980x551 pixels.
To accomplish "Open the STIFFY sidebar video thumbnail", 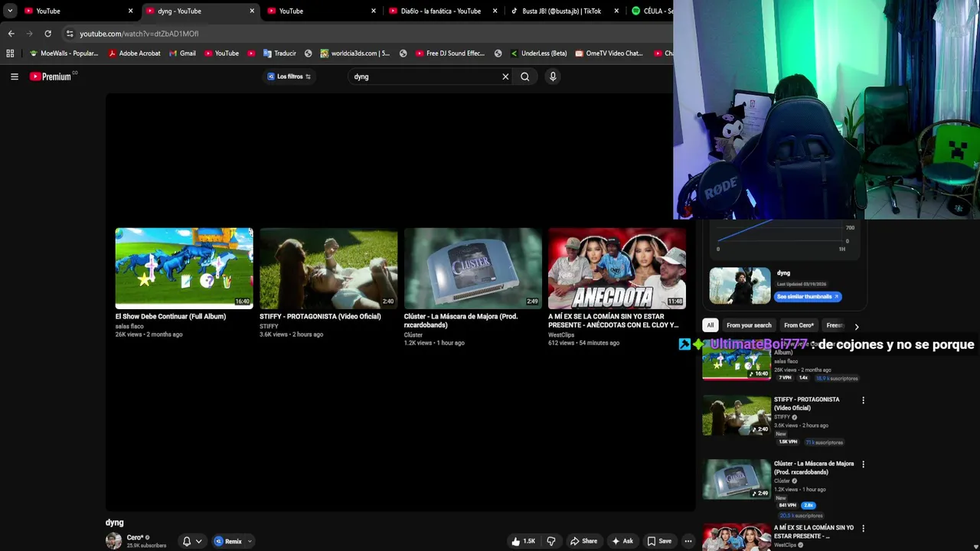I will (x=737, y=415).
